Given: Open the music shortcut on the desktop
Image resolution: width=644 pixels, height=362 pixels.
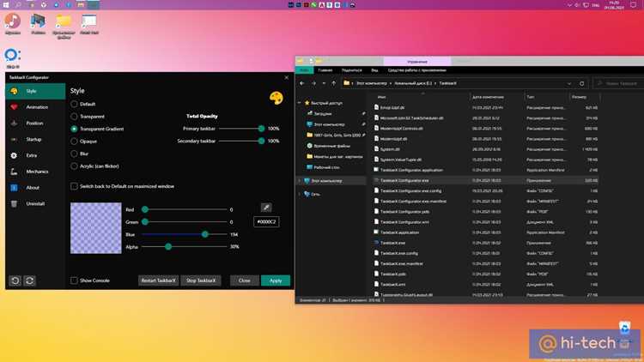Looking at the screenshot, I should coord(13,21).
